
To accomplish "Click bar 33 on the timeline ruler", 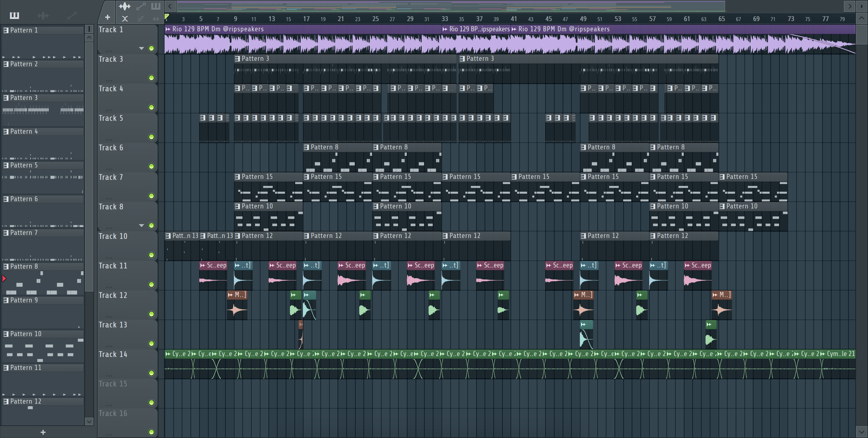I will point(445,19).
